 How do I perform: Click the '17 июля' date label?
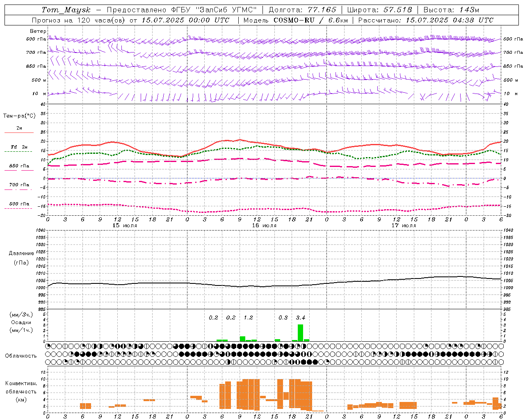404,225
